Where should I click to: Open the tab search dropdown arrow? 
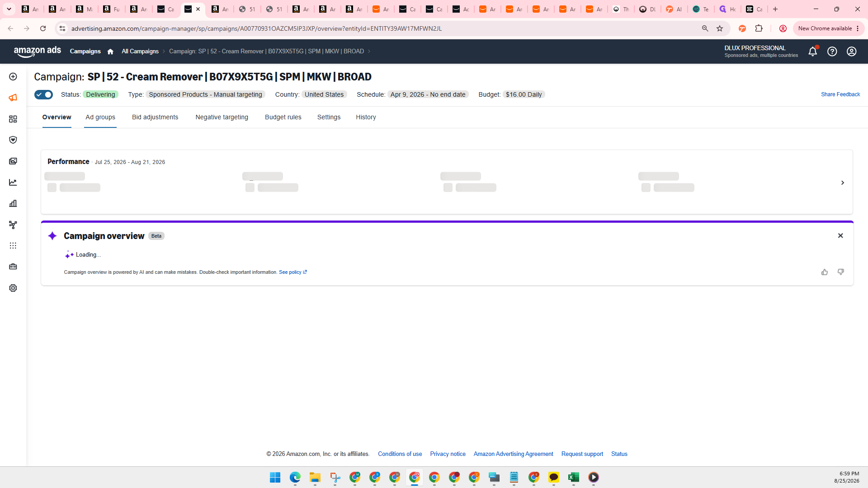[9, 9]
